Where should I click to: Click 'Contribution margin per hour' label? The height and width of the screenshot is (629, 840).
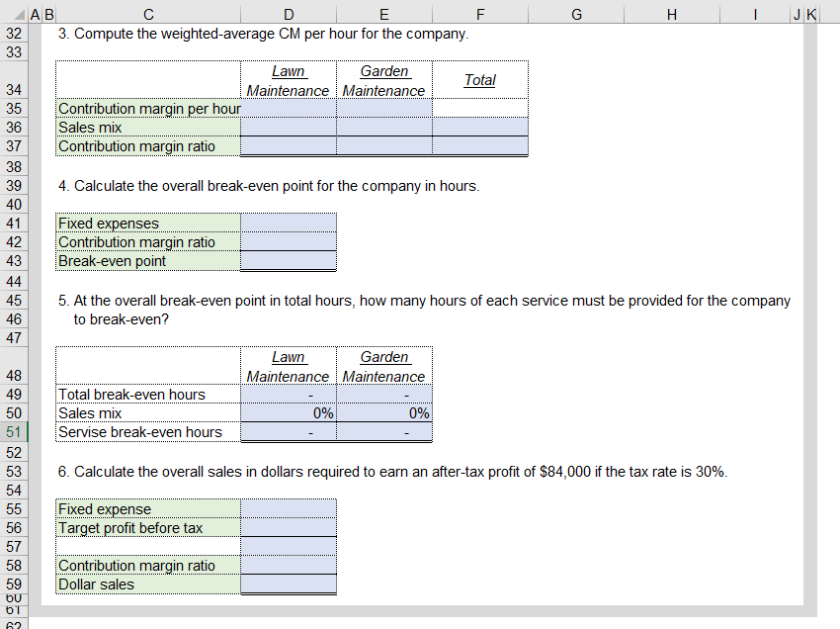pyautogui.click(x=149, y=109)
